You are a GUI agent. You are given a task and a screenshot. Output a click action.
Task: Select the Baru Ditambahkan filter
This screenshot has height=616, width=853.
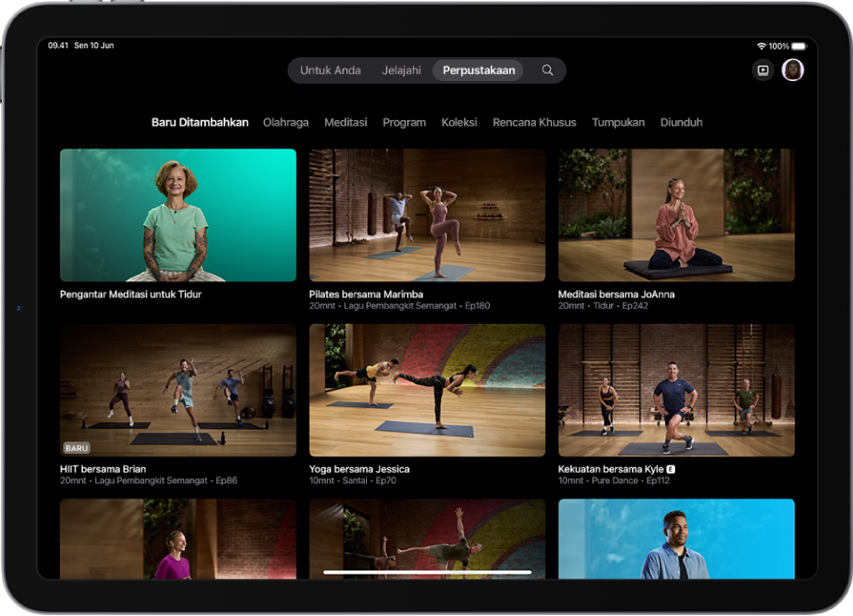pos(199,122)
